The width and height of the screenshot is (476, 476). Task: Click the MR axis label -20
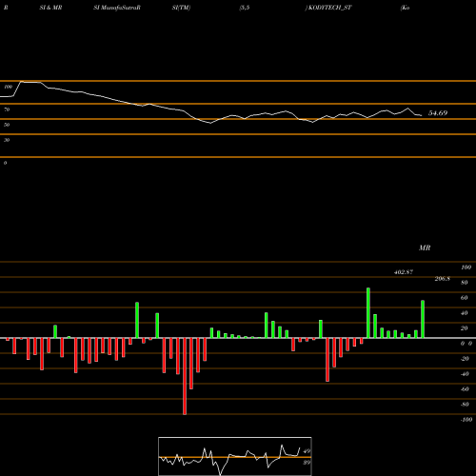tap(465, 359)
